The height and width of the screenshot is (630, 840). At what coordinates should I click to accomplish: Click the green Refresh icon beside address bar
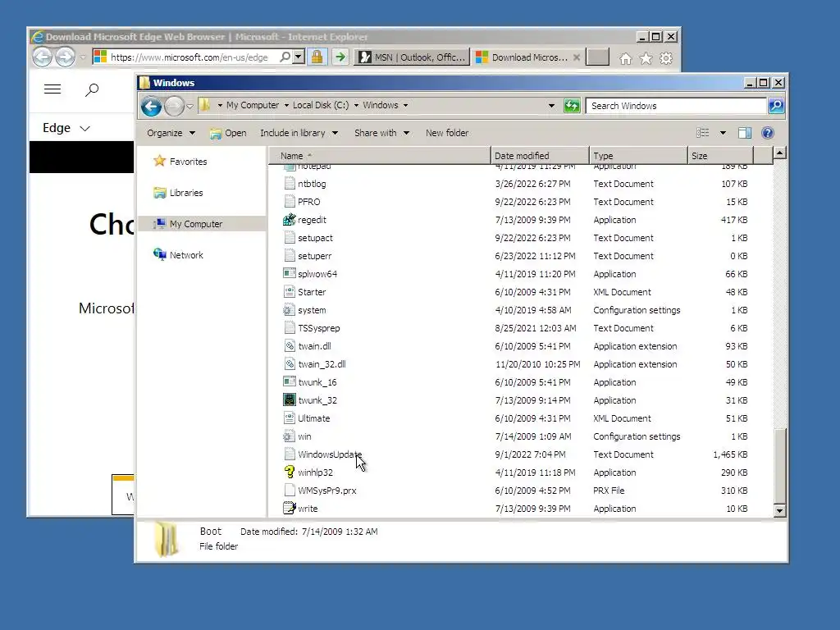click(572, 106)
